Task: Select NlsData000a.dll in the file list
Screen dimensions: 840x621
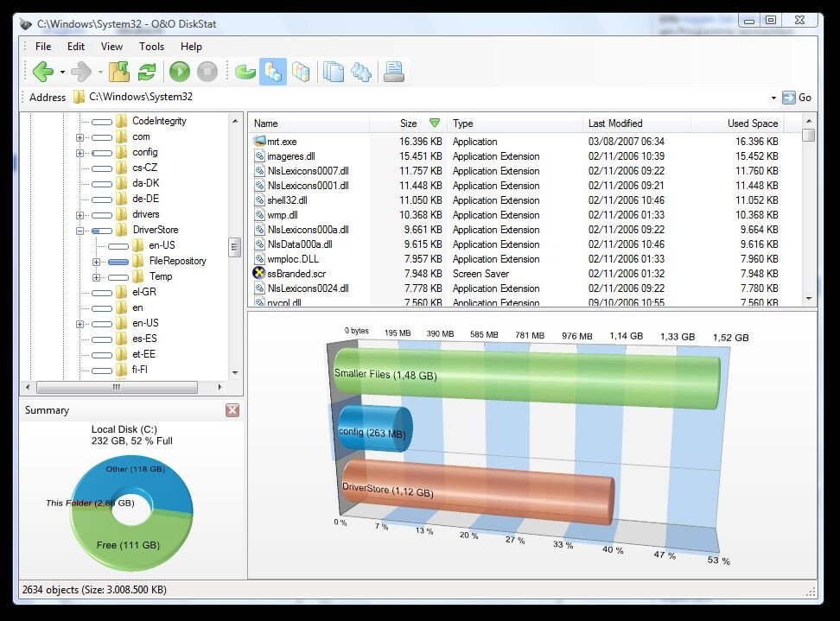Action: click(300, 244)
